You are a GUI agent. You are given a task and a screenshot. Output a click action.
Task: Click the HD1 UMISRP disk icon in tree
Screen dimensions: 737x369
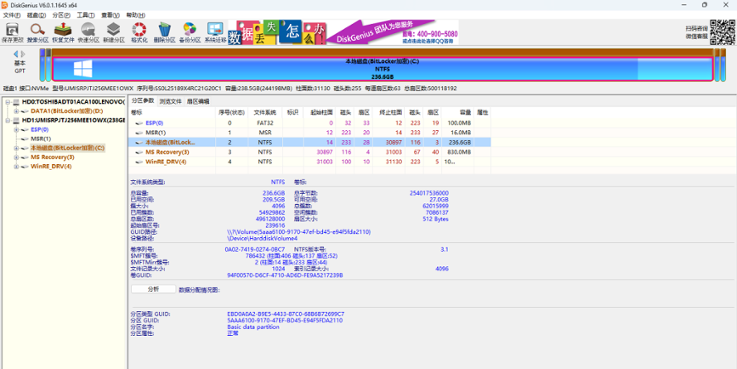click(x=16, y=120)
